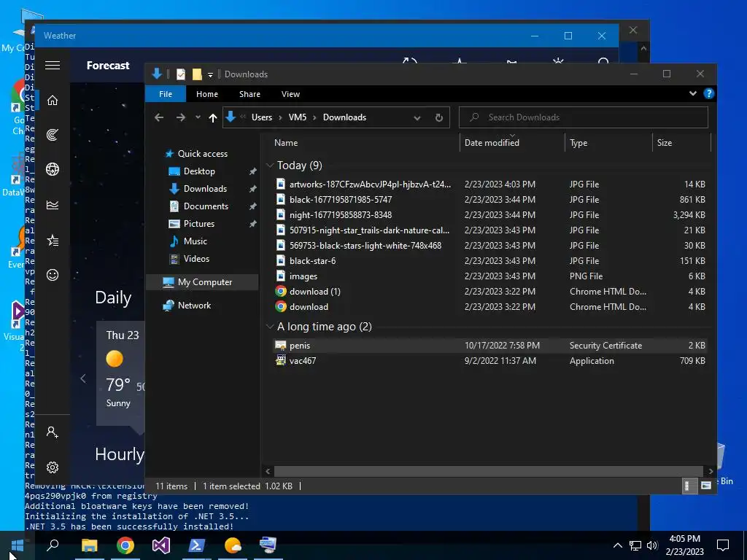The image size is (747, 560).
Task: Click New folder quick access toolbar icon
Action: pos(197,74)
